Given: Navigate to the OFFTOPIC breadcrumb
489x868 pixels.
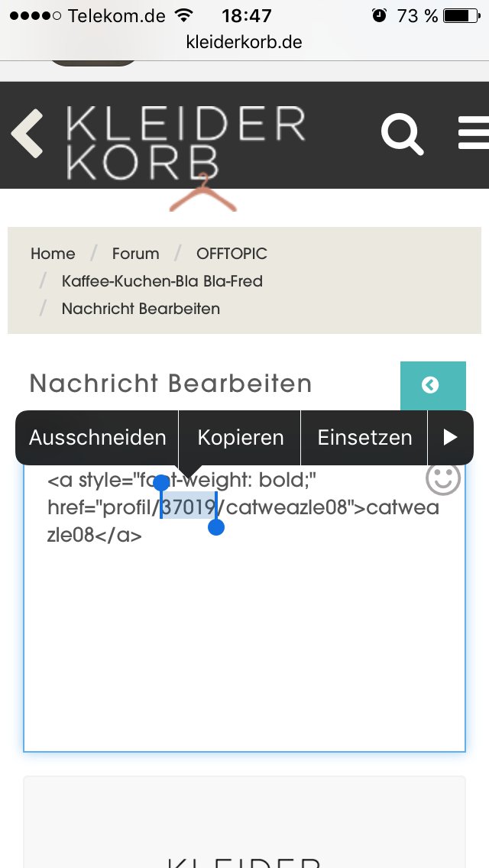Looking at the screenshot, I should [232, 254].
